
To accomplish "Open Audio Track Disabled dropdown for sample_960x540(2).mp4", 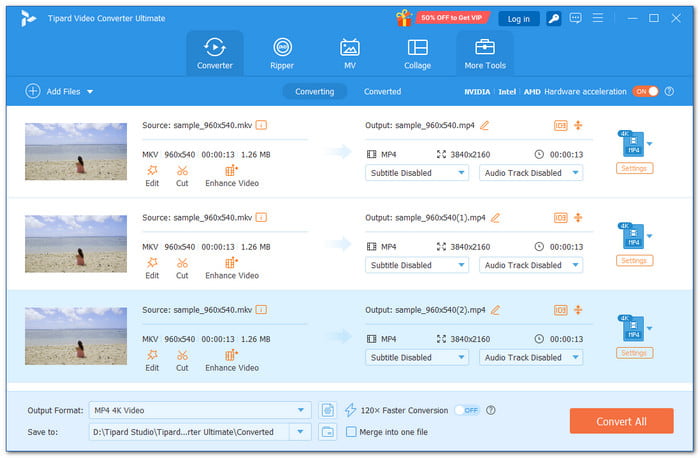I will pos(531,358).
